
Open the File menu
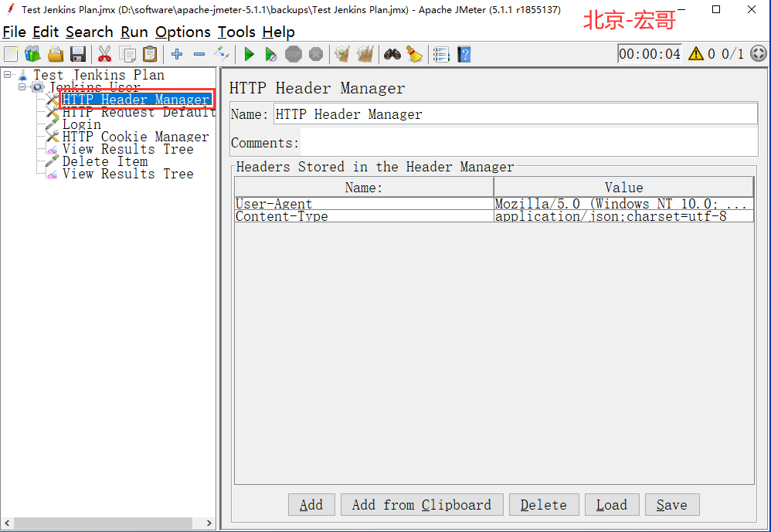tap(14, 32)
